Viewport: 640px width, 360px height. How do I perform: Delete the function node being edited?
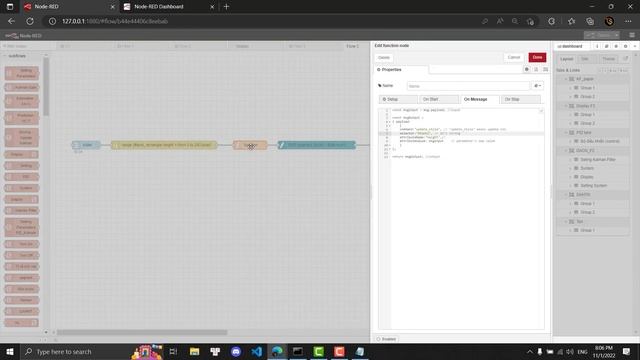pos(384,58)
